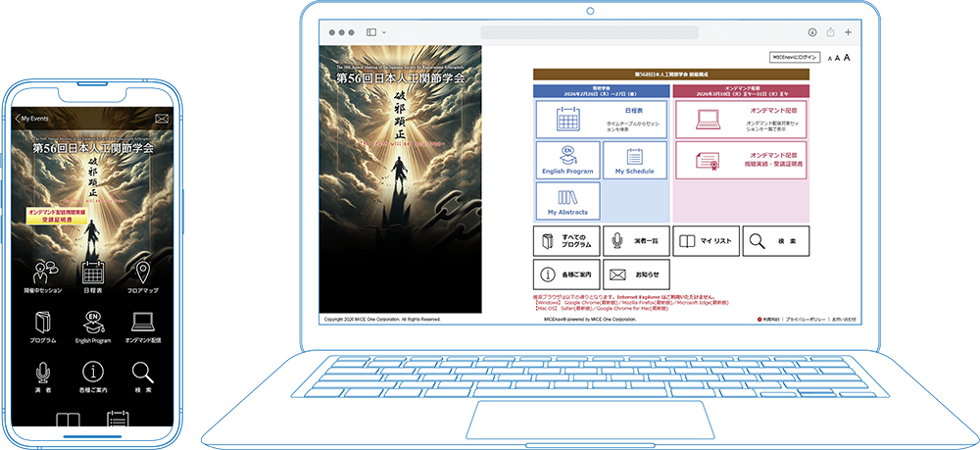Open the mail envelope icon in phone header

pyautogui.click(x=162, y=119)
